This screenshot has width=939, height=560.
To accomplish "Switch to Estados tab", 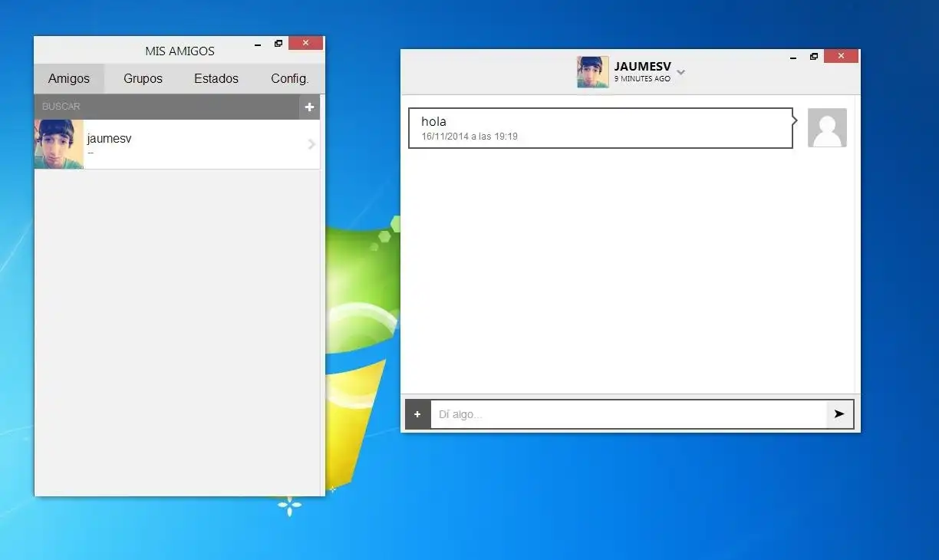I will [216, 78].
